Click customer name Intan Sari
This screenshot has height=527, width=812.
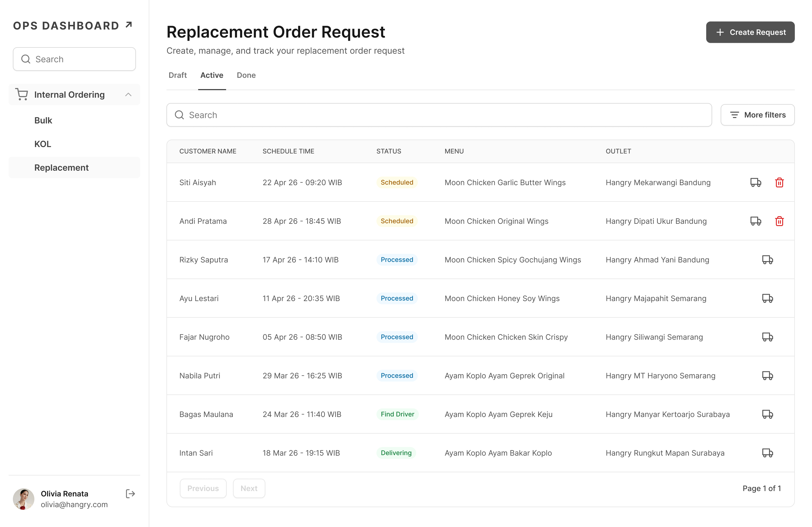click(196, 453)
